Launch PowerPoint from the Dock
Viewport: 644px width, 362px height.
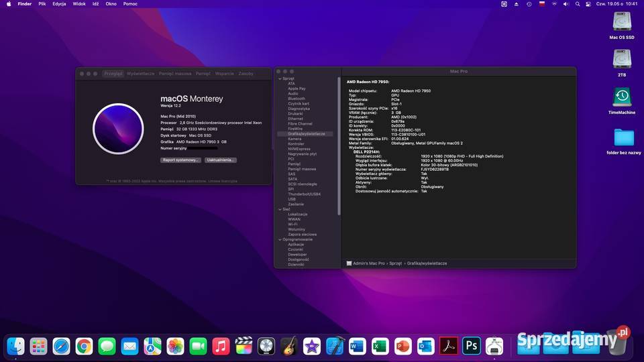pos(403,347)
